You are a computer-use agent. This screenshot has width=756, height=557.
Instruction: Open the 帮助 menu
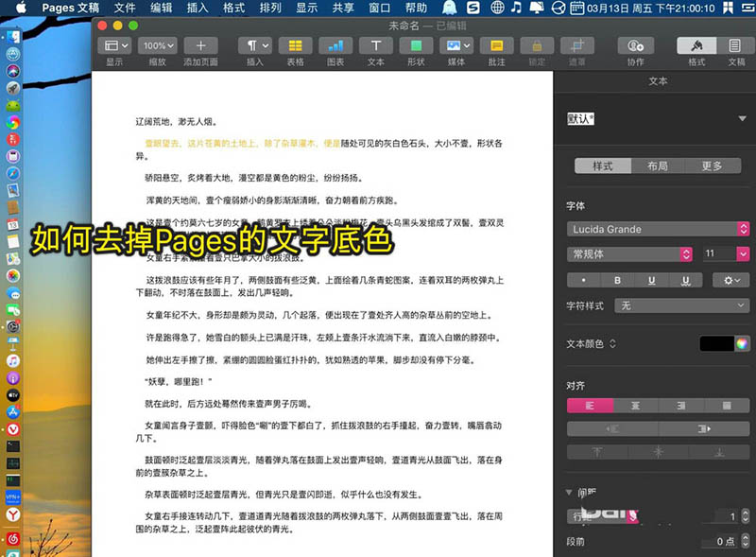pyautogui.click(x=416, y=8)
